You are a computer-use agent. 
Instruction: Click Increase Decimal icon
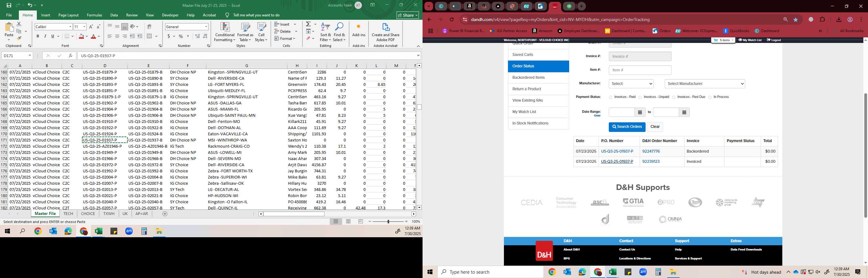click(197, 36)
